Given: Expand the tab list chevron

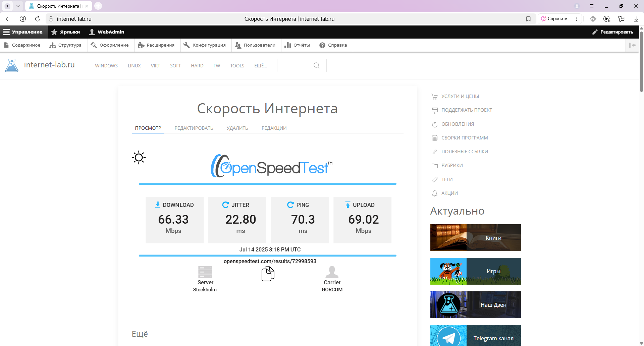Looking at the screenshot, I should coord(18,6).
